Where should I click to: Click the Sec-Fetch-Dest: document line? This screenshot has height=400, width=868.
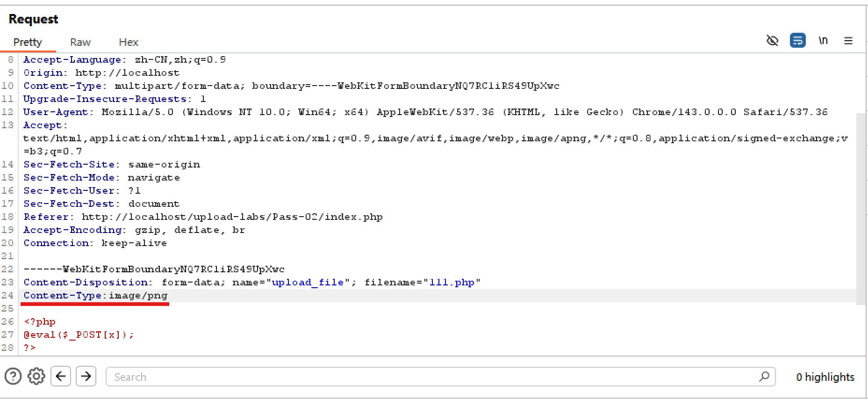[101, 204]
